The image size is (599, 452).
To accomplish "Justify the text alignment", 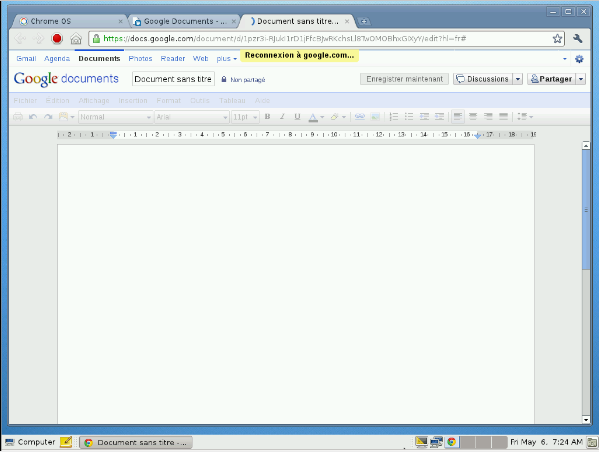I will (503, 117).
